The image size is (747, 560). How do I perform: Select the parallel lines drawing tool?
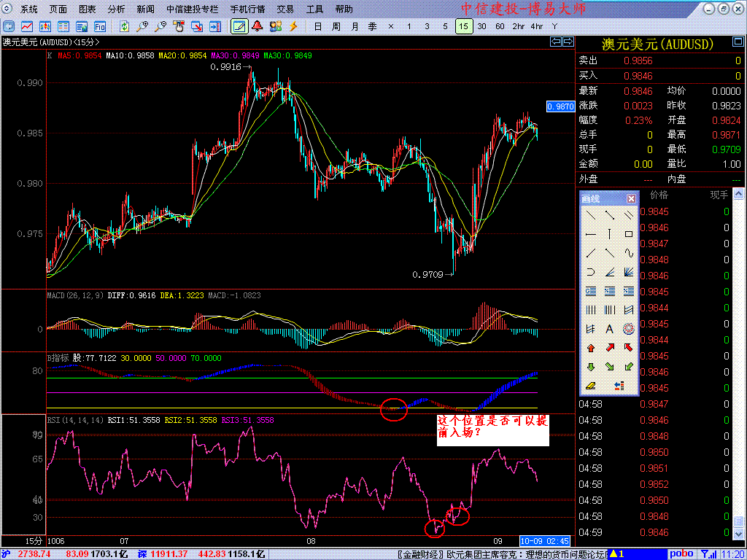pos(629,215)
